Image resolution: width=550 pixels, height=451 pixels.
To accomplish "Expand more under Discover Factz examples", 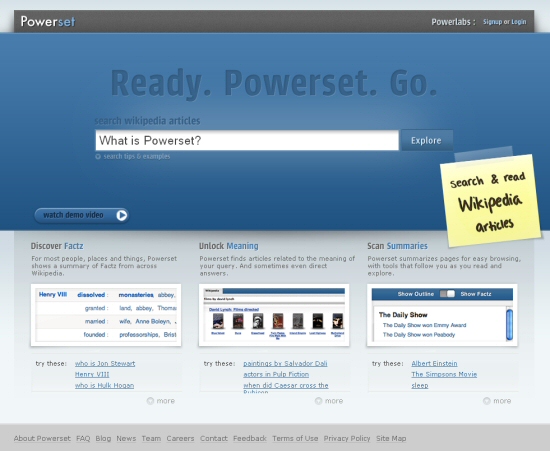I will [161, 401].
